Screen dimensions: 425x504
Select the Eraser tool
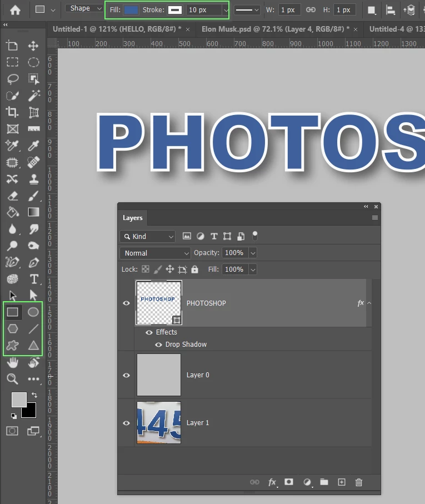tap(12, 196)
